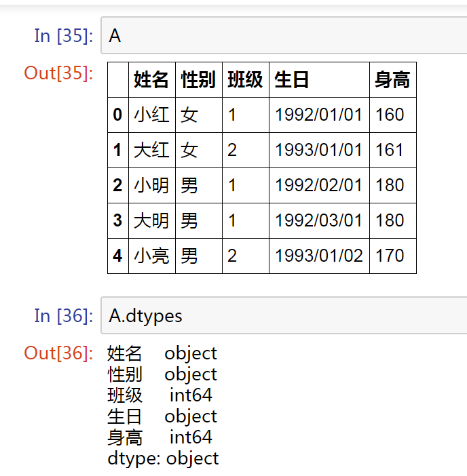467x476 pixels.
Task: Select the In [36] prompt label
Action: pos(63,315)
